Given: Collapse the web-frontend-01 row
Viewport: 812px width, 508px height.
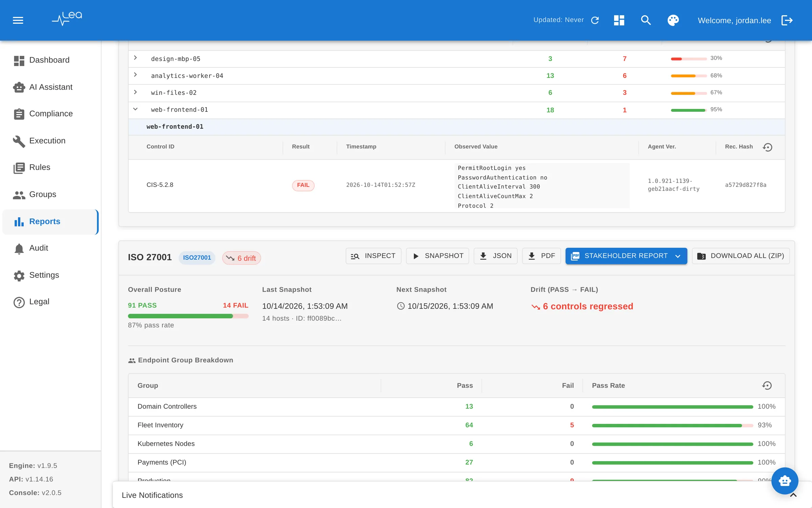Looking at the screenshot, I should pyautogui.click(x=135, y=109).
